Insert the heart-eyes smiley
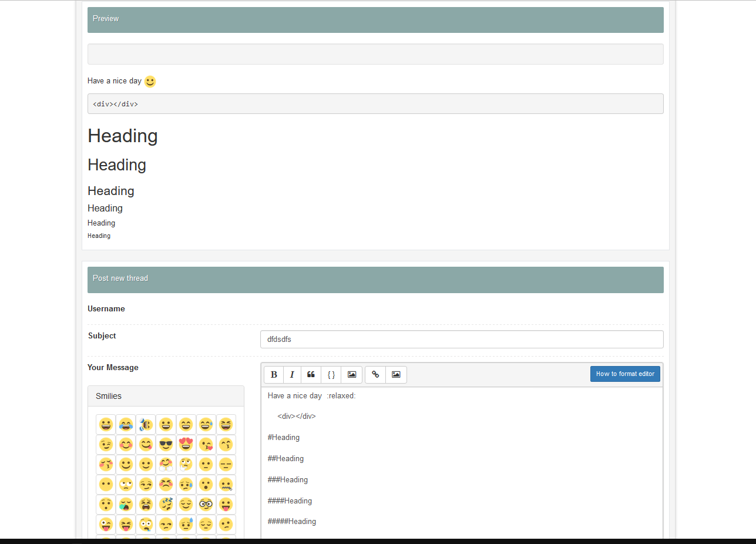756x544 pixels. [x=186, y=445]
